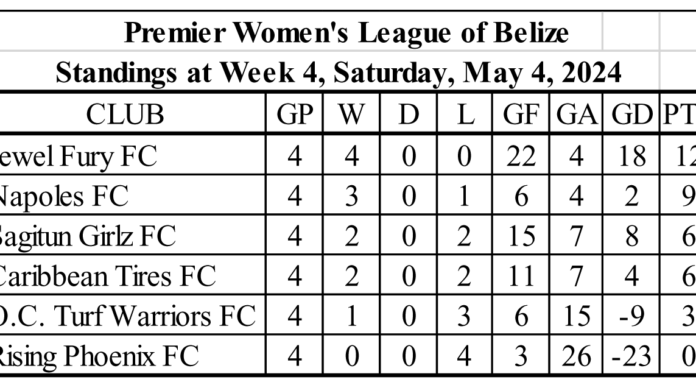This screenshot has width=696, height=385.
Task: Select the CLUB column header
Action: coord(125,115)
